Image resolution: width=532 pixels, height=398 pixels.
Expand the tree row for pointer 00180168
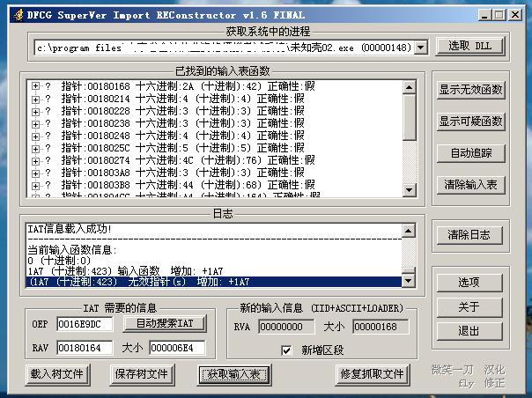tap(35, 86)
